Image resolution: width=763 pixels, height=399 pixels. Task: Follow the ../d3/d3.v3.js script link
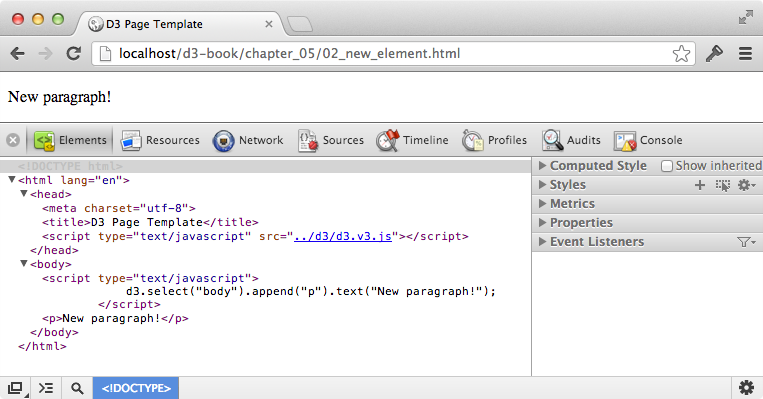click(343, 236)
